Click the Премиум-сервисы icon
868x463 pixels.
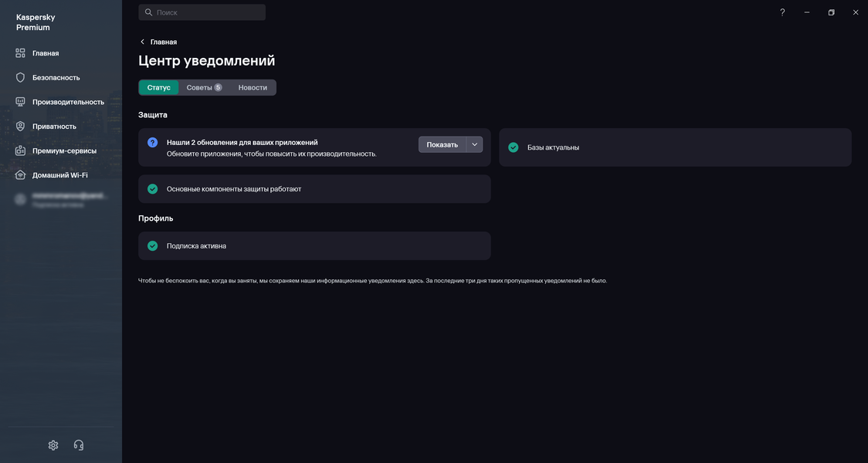tap(21, 150)
